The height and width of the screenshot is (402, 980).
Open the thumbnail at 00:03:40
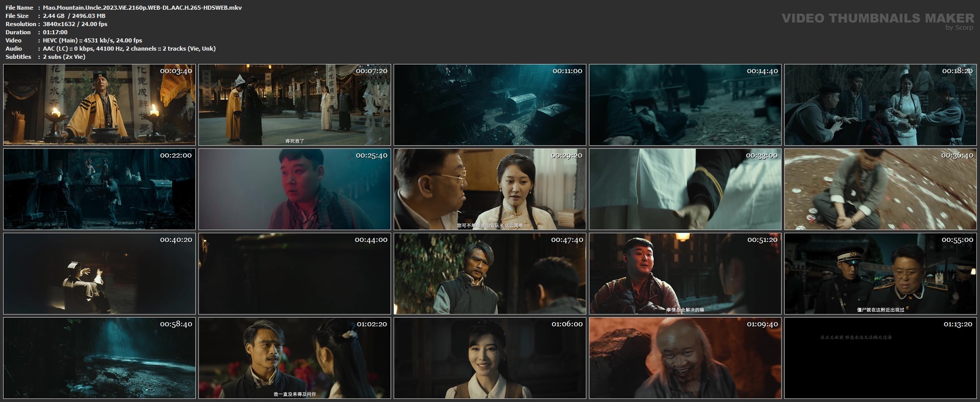[x=100, y=105]
